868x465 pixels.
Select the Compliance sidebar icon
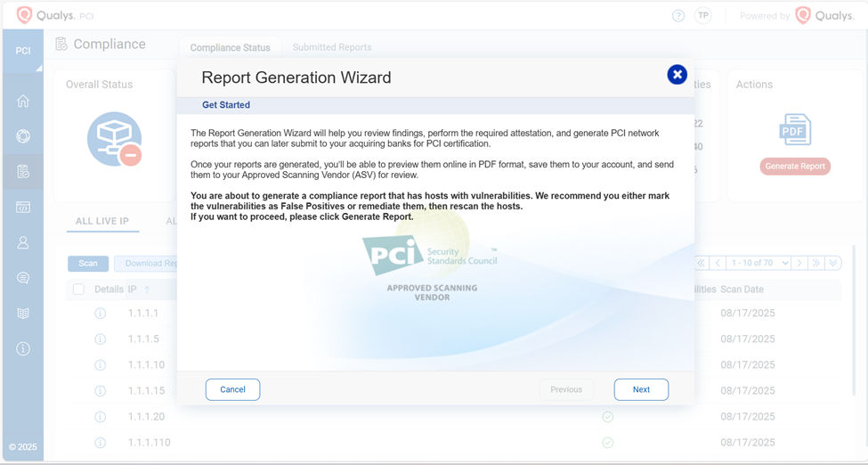22,172
